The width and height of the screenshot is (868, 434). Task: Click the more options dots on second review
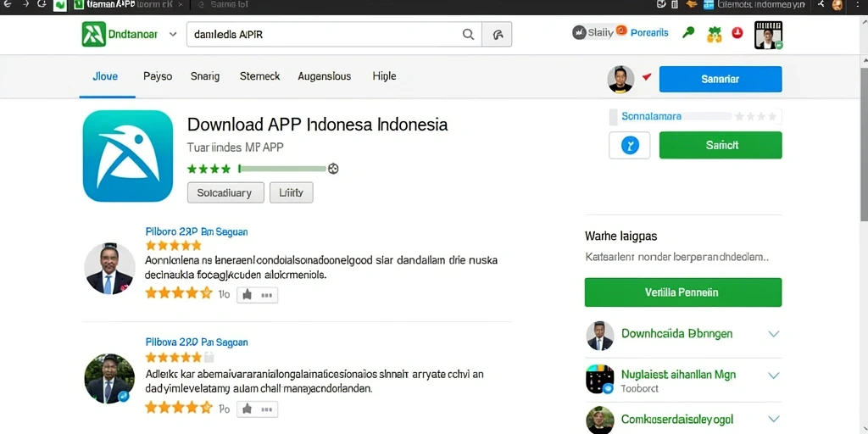coord(267,409)
